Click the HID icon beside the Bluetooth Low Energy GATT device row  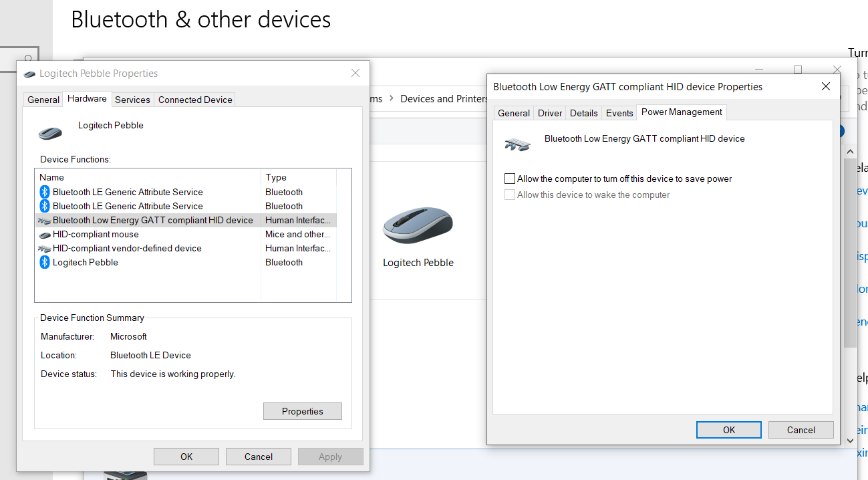click(x=45, y=220)
